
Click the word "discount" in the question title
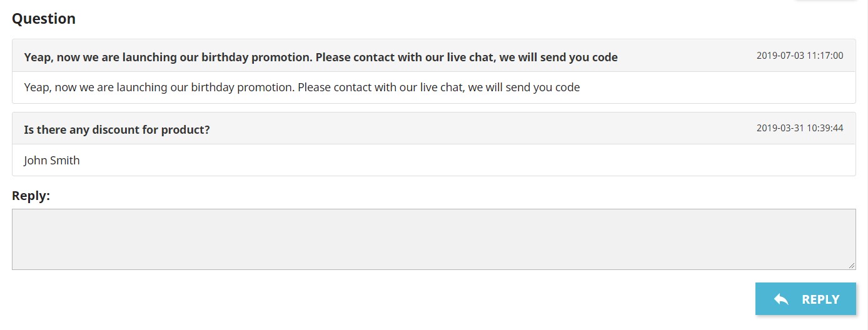point(117,130)
